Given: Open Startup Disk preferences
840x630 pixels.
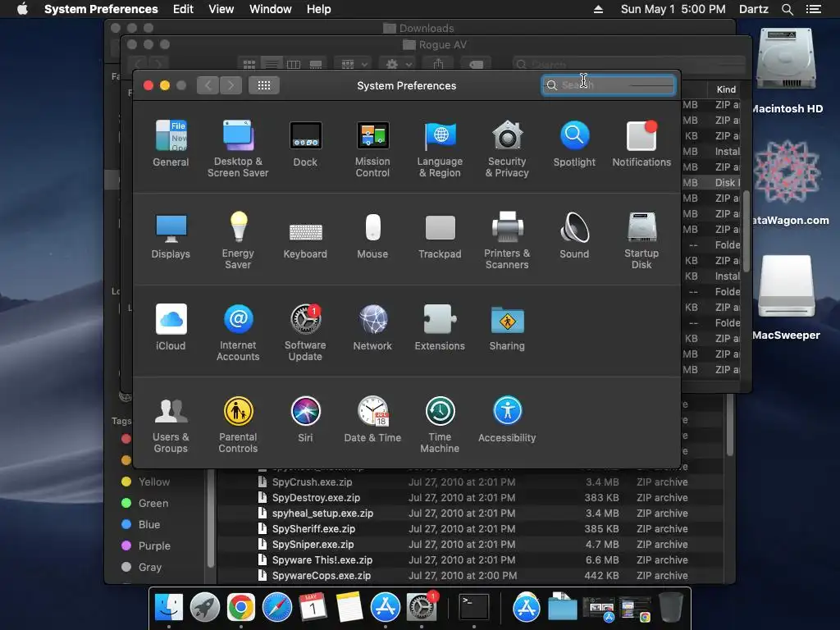Looking at the screenshot, I should click(641, 240).
